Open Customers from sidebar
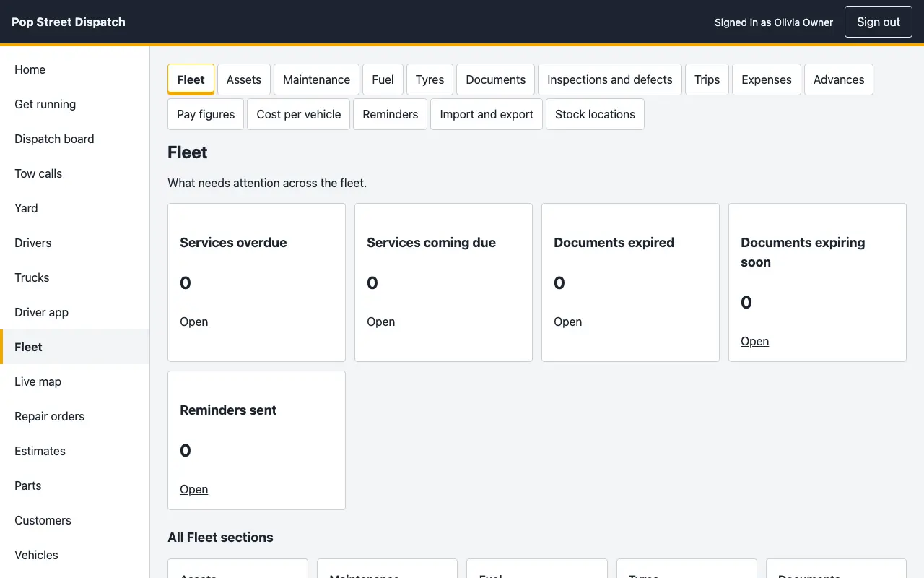This screenshot has width=924, height=578. (x=75, y=520)
